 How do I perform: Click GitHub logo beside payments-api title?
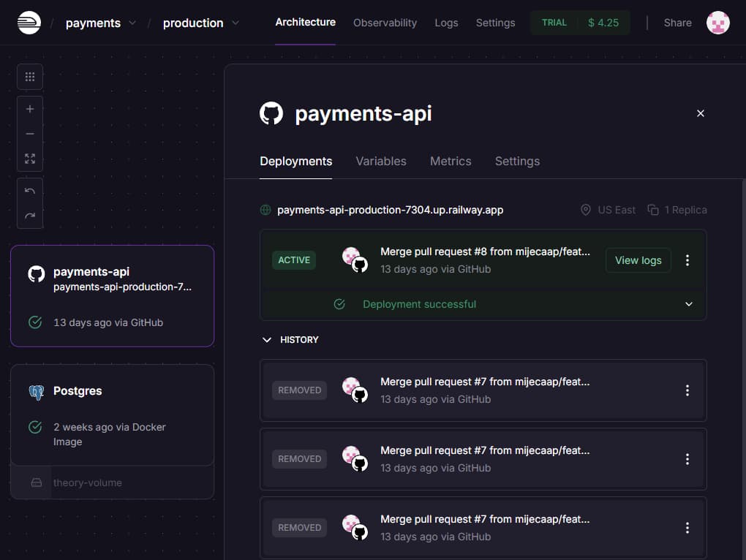click(x=271, y=113)
